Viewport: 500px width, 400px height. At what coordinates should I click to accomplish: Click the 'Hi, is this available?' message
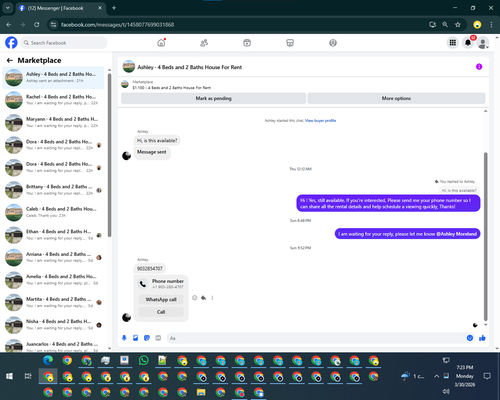click(157, 141)
